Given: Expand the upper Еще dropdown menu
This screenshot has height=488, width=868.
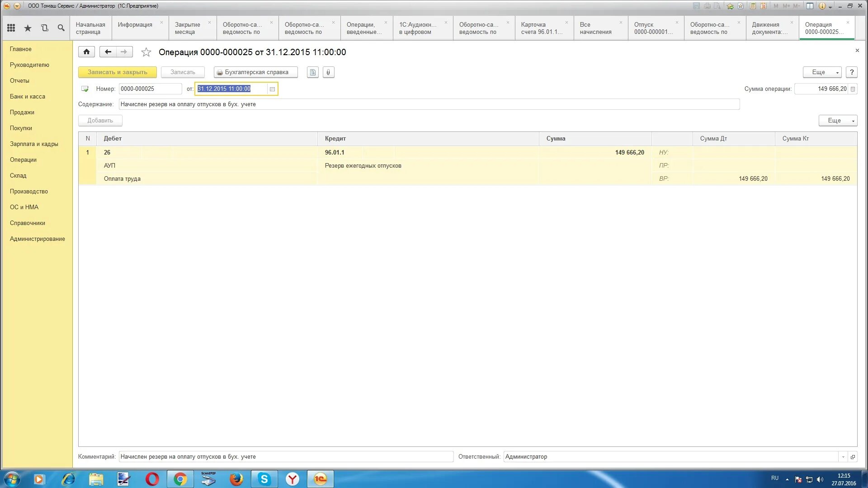Looking at the screenshot, I should click(822, 72).
